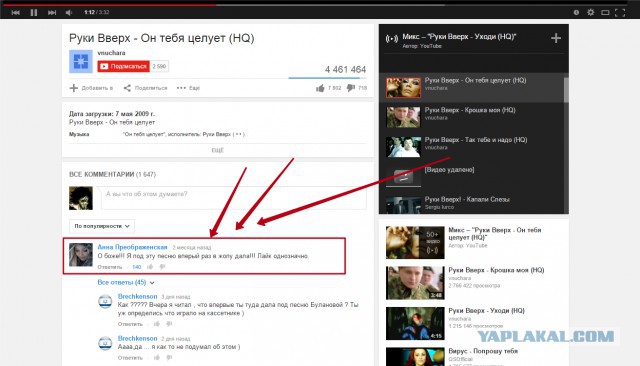Dislike the video with thumbs down icon
The height and width of the screenshot is (366, 640).
tap(351, 88)
